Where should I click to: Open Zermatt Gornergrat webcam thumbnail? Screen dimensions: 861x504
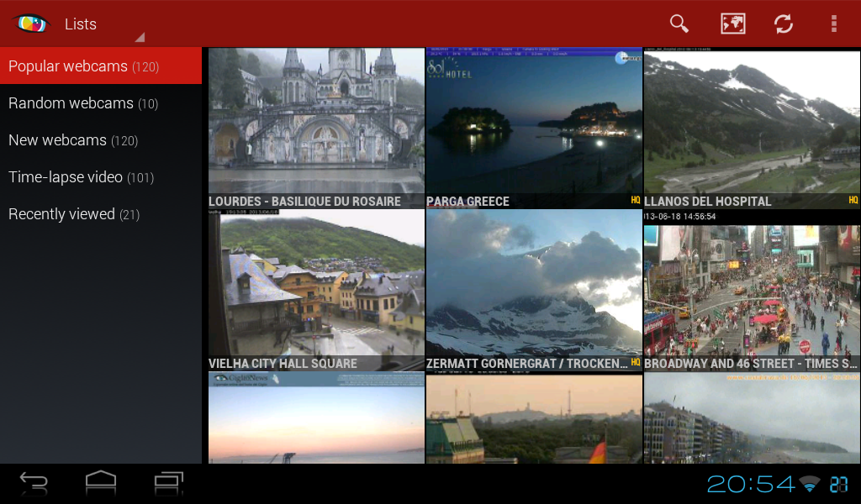[x=534, y=290]
